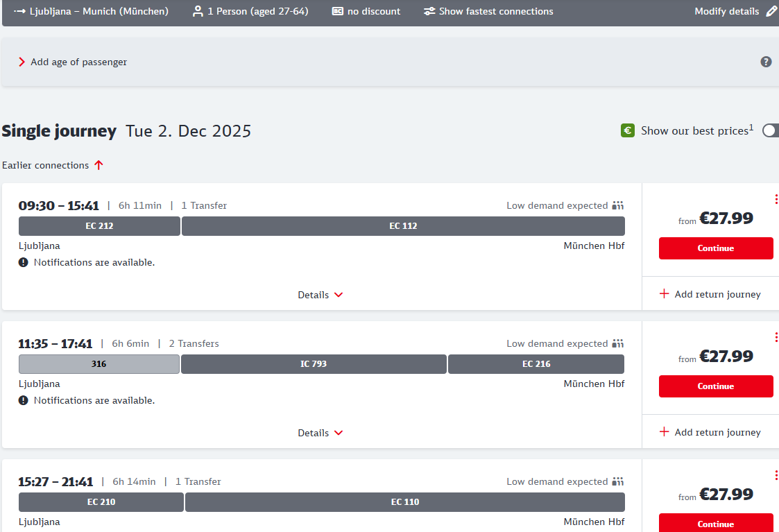This screenshot has height=532, width=779.
Task: Add return journey for 11:35 connection
Action: (x=710, y=432)
